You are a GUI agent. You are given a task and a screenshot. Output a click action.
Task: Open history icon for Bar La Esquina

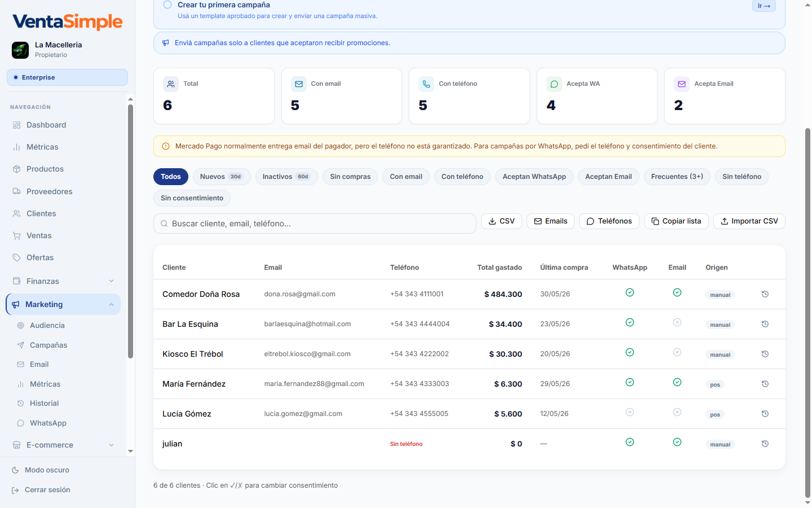click(765, 324)
